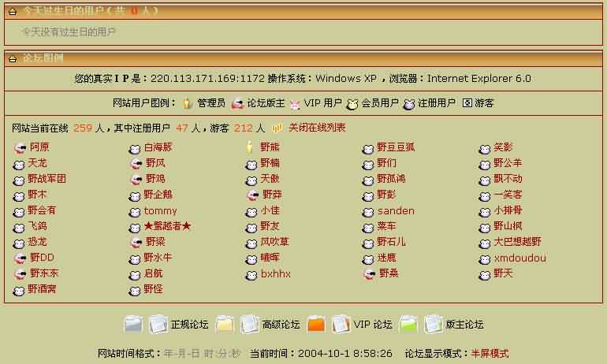Click the gray 正规论坛 folder icon
This screenshot has width=607, height=364.
[134, 324]
